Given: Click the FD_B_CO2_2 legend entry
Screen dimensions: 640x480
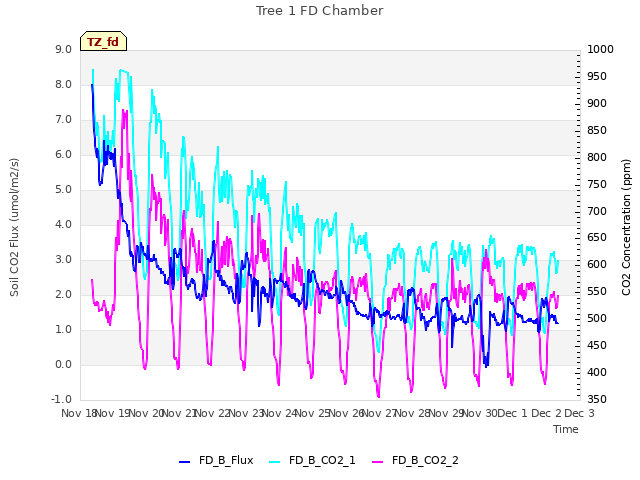Looking at the screenshot, I should (x=416, y=460).
